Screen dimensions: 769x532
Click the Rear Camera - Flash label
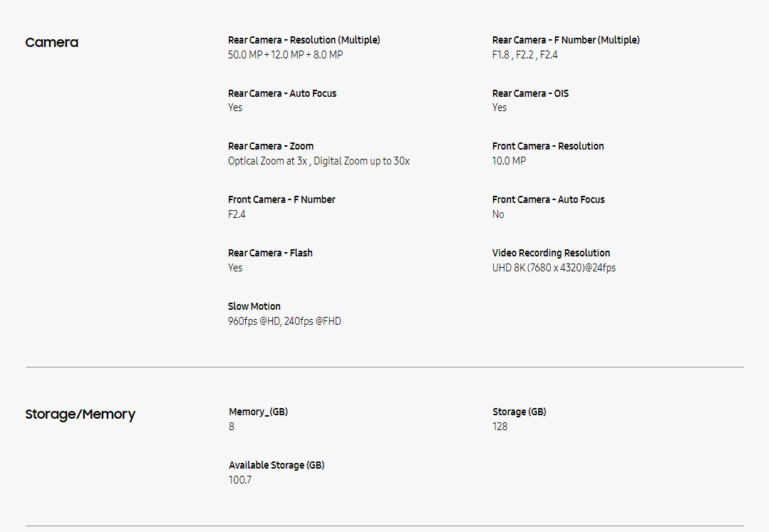tap(270, 253)
